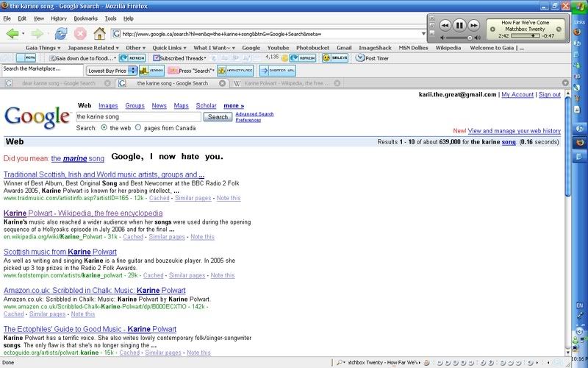Close the iTunes mini player with X
The image size is (588, 368).
tap(431, 18)
